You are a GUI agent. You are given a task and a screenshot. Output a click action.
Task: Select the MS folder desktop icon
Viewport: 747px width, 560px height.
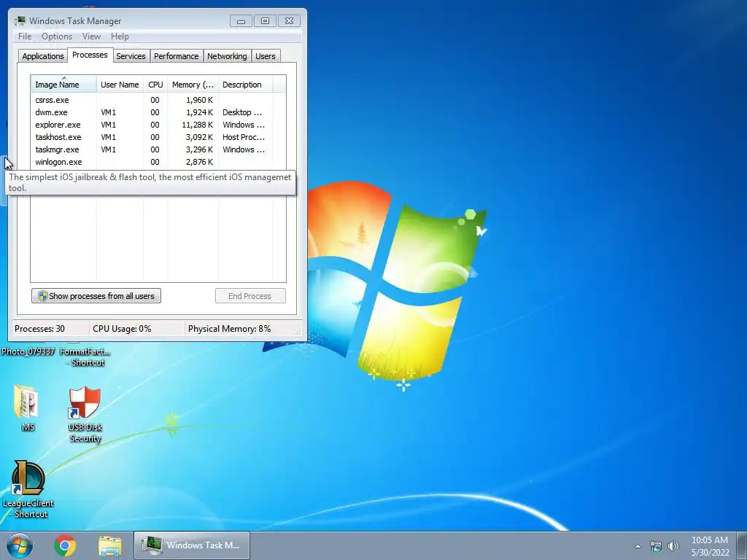(28, 408)
